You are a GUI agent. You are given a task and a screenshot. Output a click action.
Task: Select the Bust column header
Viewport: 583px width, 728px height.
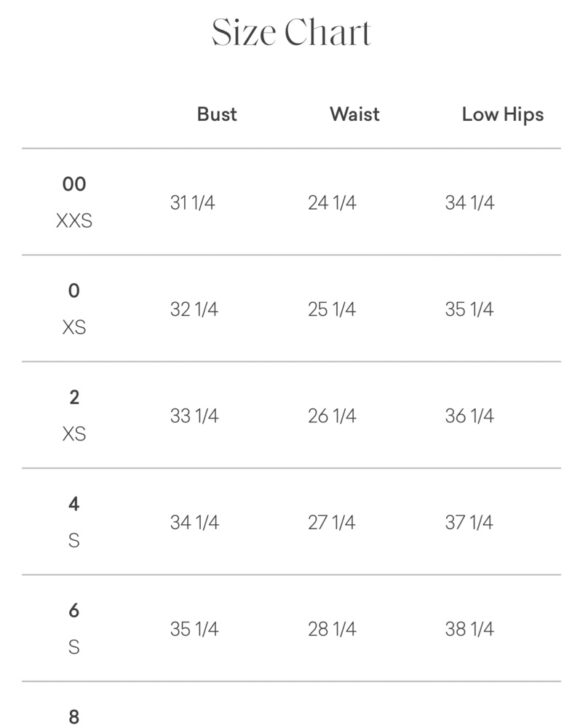click(x=217, y=114)
